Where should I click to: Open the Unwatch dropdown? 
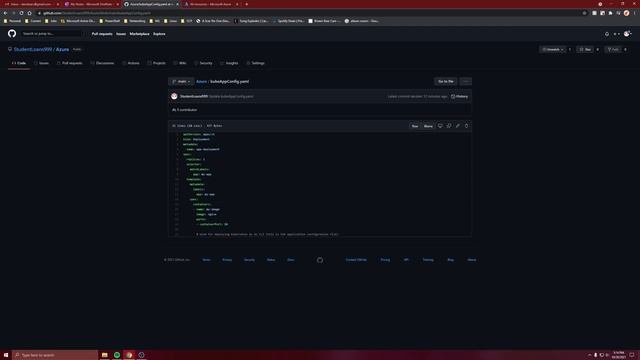pyautogui.click(x=553, y=49)
